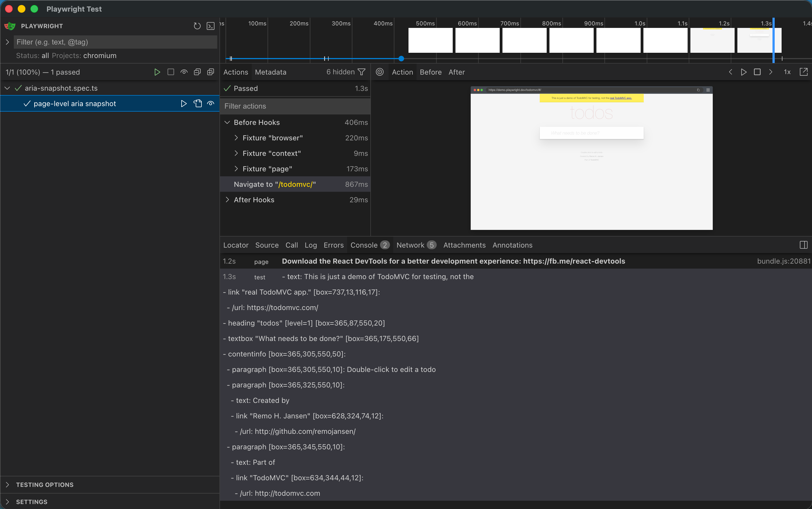Play the trace snapshot playback
The width and height of the screenshot is (812, 509).
(744, 72)
